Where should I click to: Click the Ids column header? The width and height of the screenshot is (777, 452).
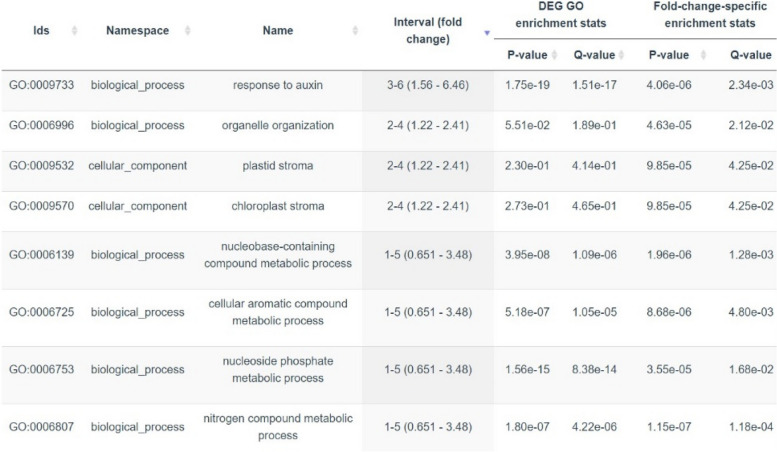[x=41, y=31]
